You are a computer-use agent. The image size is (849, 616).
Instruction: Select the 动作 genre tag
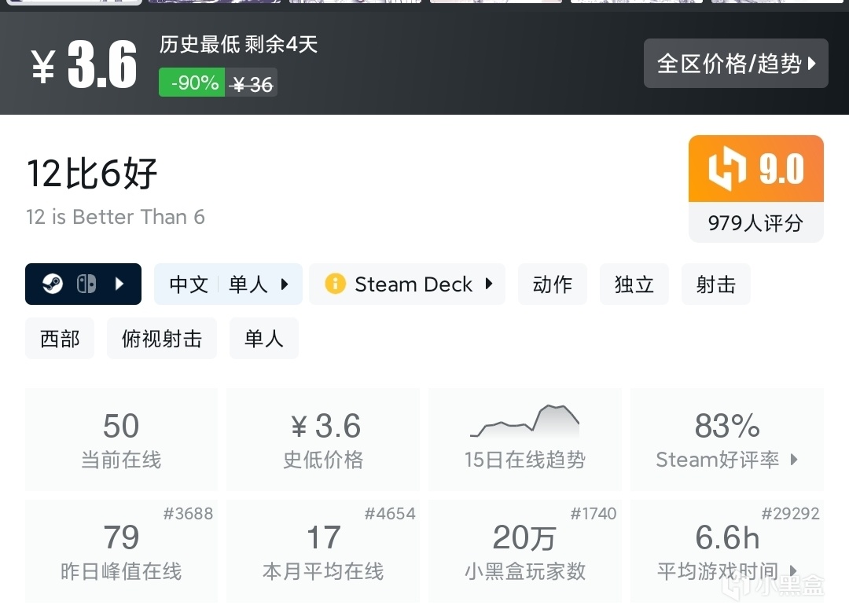552,284
